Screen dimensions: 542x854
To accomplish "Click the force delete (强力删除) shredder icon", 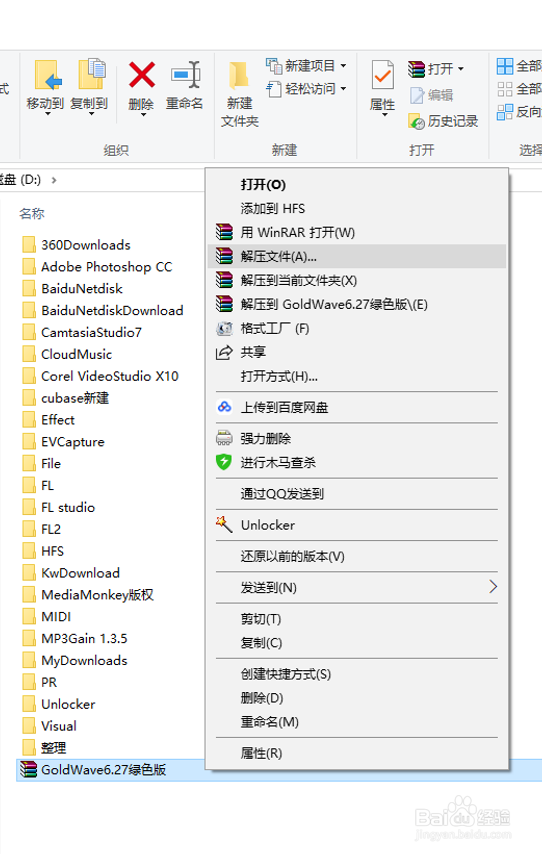I will click(224, 438).
